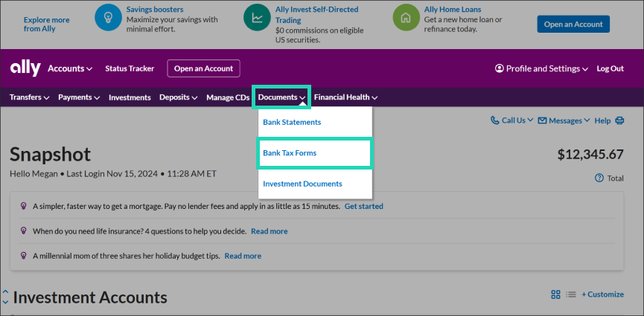Go to Investments in navigation bar

click(130, 97)
